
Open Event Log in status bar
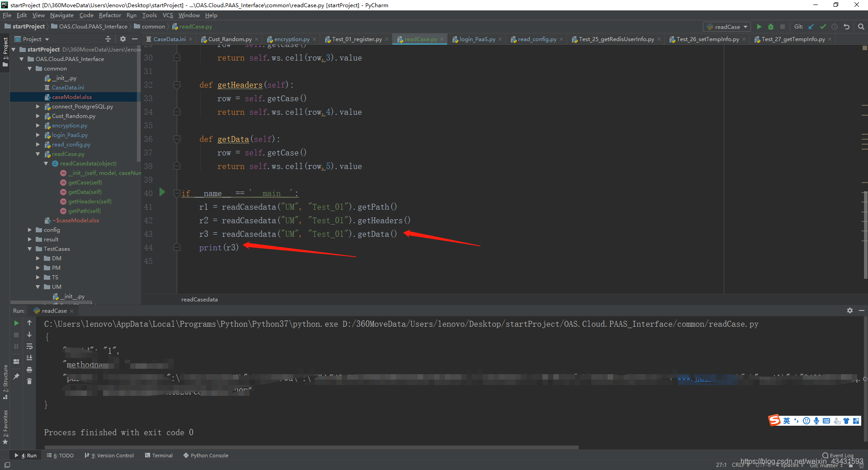(838, 456)
